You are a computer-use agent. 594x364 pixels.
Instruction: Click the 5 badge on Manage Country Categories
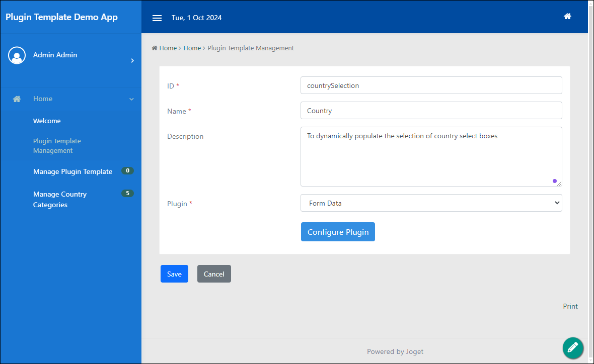point(128,194)
